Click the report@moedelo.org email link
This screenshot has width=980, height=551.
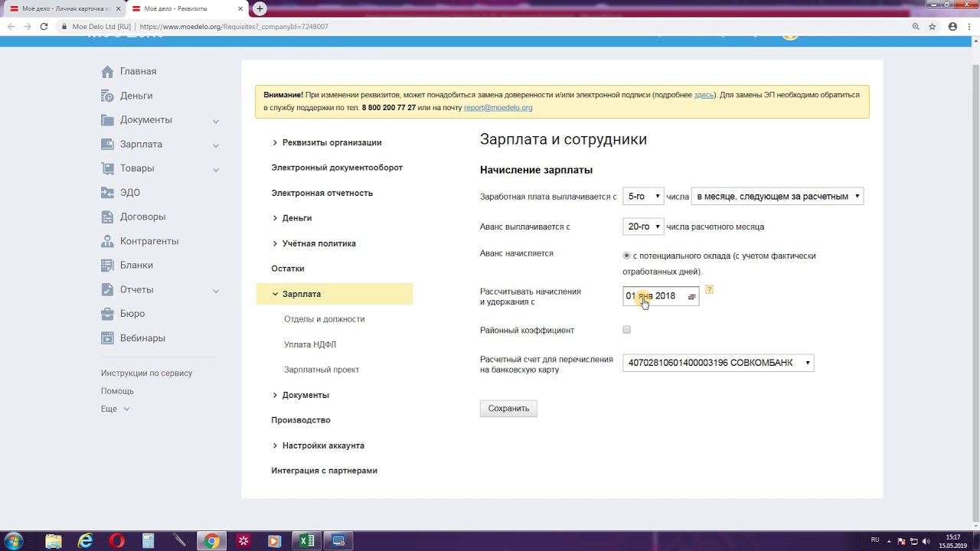tap(498, 108)
